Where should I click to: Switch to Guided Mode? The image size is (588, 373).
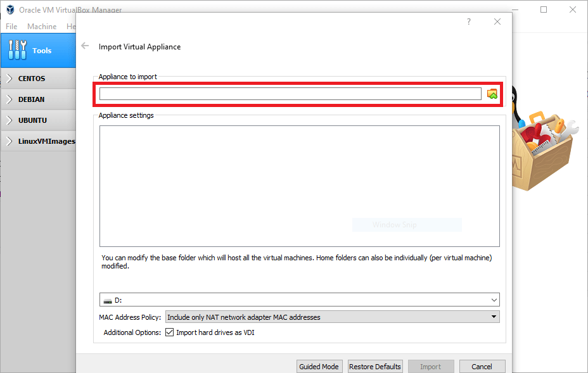click(x=319, y=366)
